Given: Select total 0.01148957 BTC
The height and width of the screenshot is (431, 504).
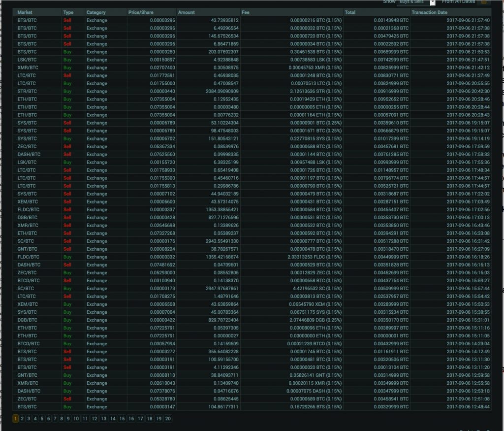Looking at the screenshot, I should coord(391,170).
